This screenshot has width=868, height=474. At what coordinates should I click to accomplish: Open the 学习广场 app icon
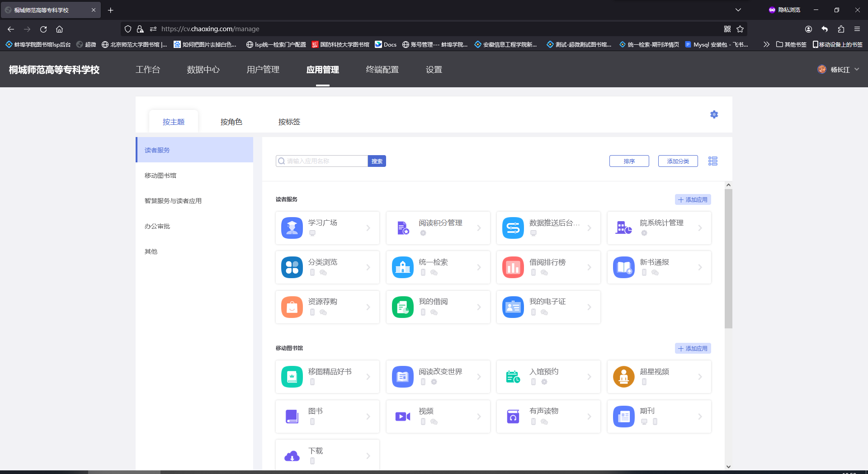(x=292, y=228)
